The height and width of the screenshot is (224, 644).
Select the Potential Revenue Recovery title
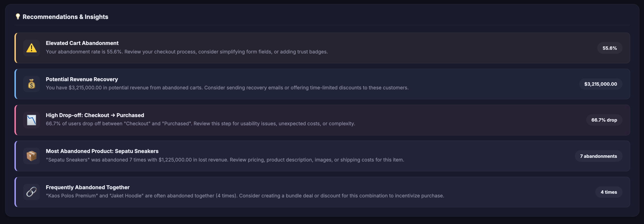click(82, 79)
